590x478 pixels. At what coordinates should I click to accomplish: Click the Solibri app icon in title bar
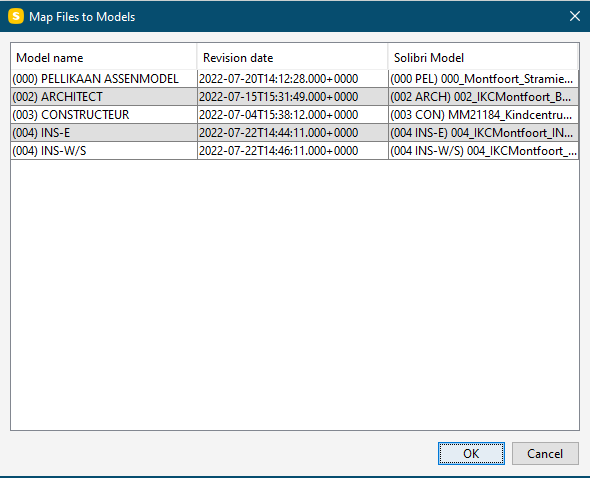click(x=16, y=16)
